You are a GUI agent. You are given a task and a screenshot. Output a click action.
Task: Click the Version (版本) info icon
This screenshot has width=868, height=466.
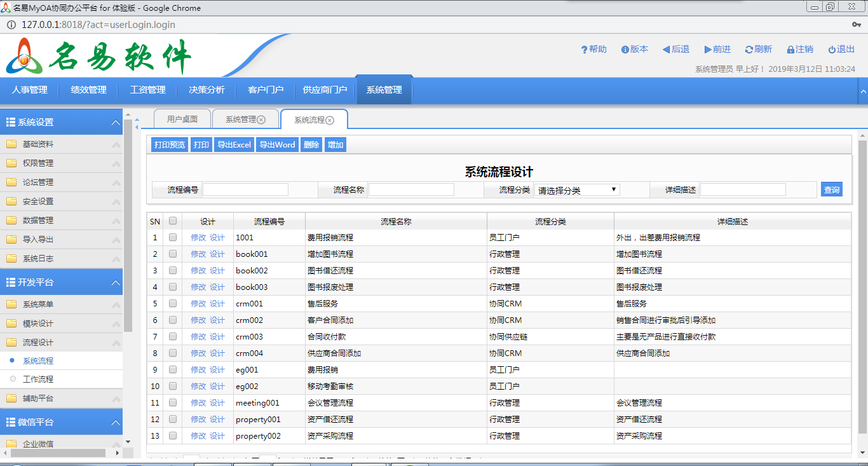point(625,50)
